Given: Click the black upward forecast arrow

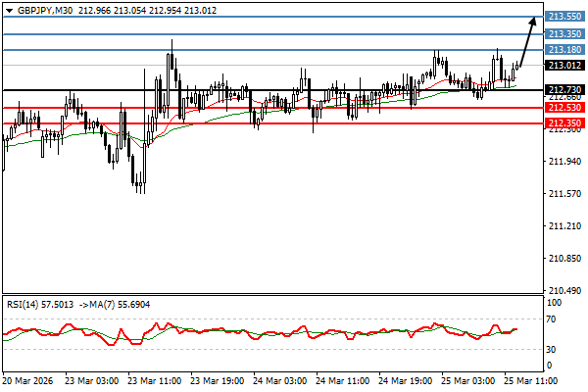Looking at the screenshot, I should pos(527,41).
